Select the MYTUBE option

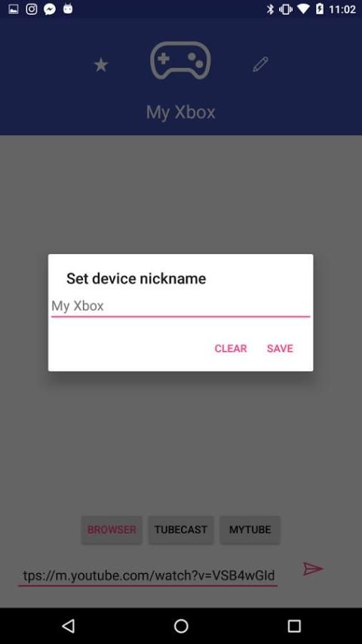[x=250, y=530]
